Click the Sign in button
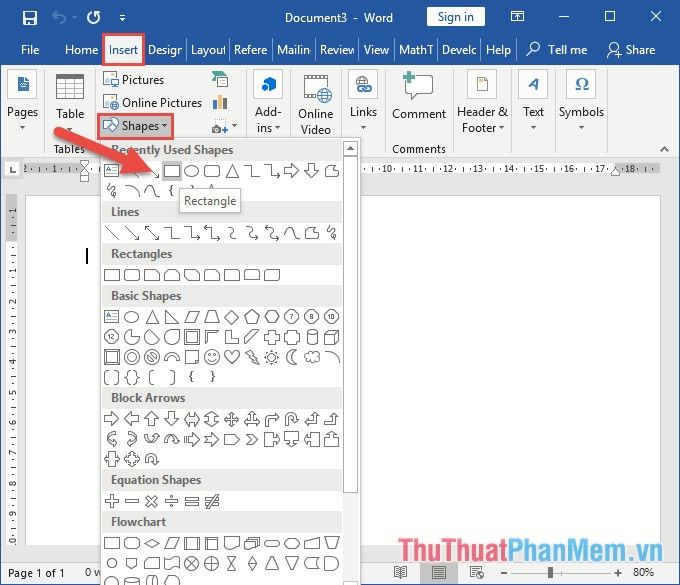Viewport: 680px width, 585px height. click(x=455, y=17)
